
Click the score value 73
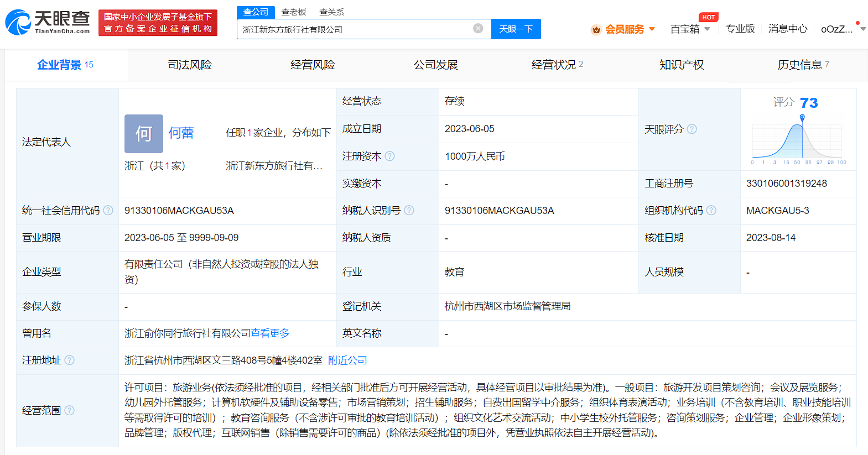point(809,103)
